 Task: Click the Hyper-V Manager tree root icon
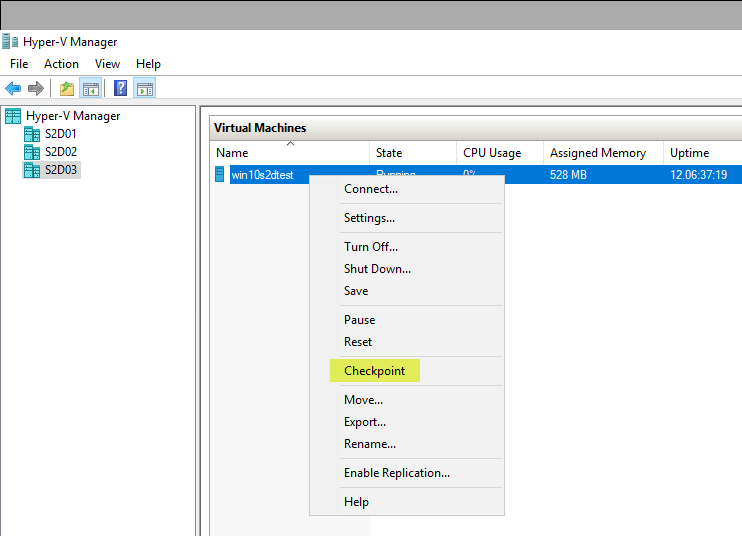click(x=13, y=116)
